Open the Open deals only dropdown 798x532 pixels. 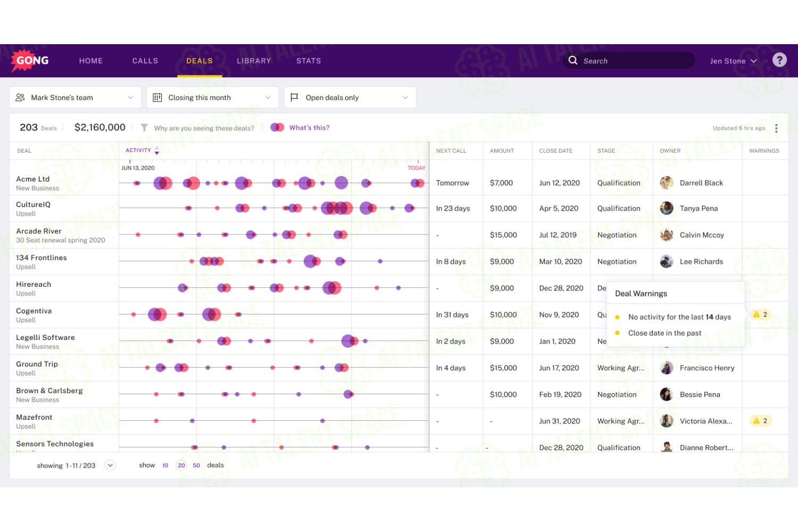pyautogui.click(x=350, y=97)
